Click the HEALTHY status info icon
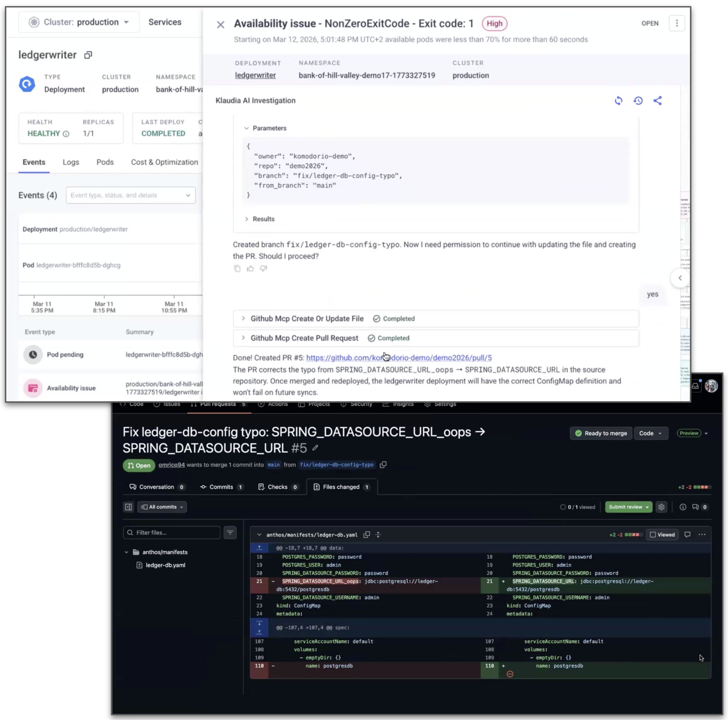Viewport: 728px width, 720px height. pyautogui.click(x=66, y=134)
